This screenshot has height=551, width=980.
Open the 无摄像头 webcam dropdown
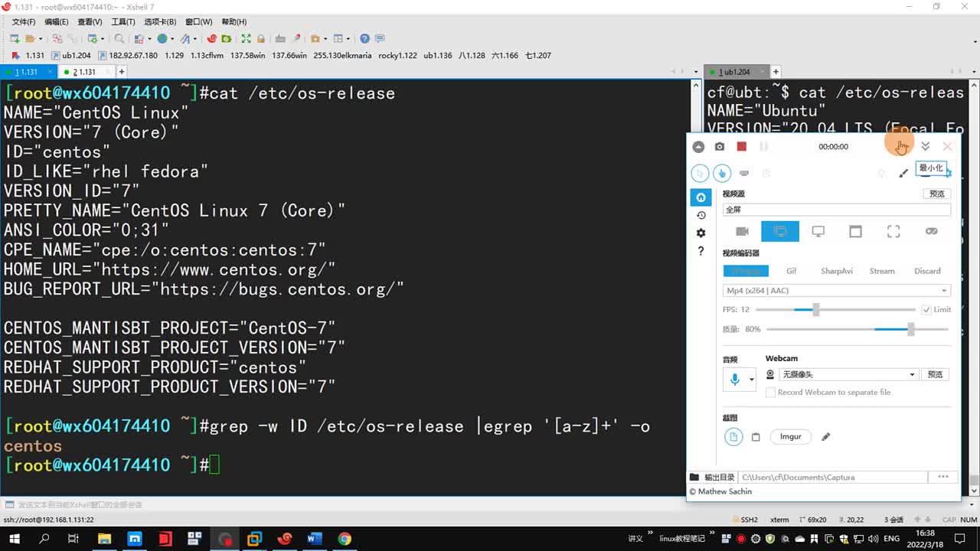848,375
